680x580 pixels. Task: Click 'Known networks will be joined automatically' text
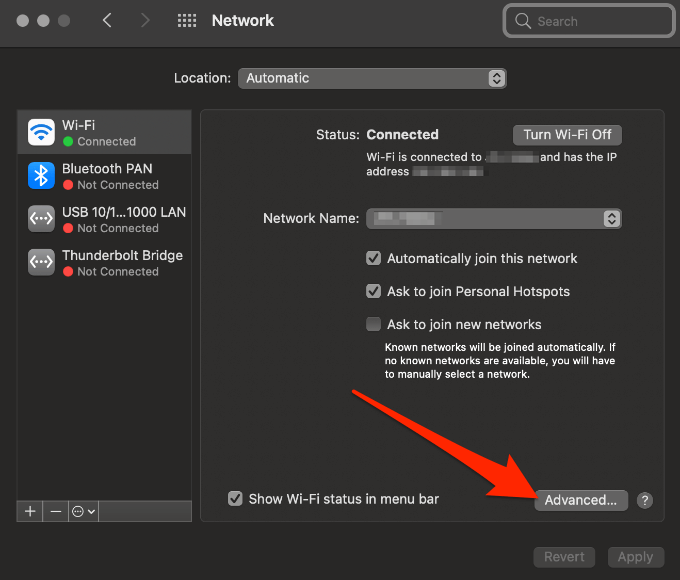pos(500,360)
